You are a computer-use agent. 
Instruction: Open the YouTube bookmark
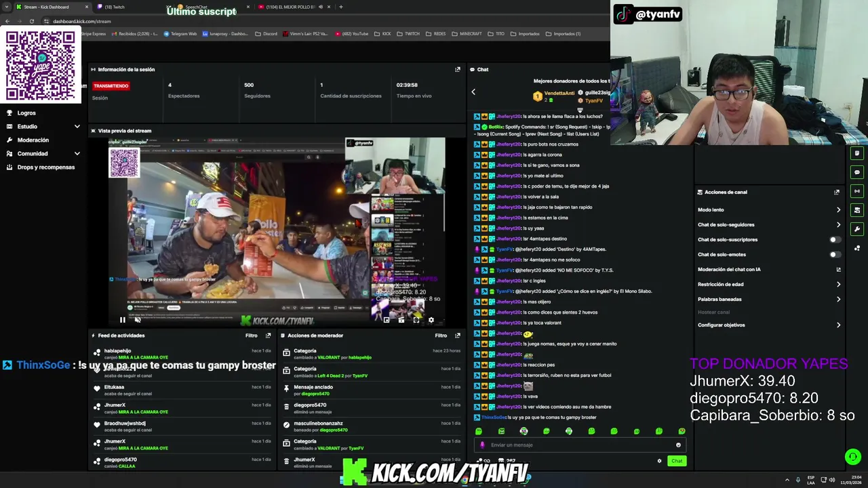tap(352, 33)
